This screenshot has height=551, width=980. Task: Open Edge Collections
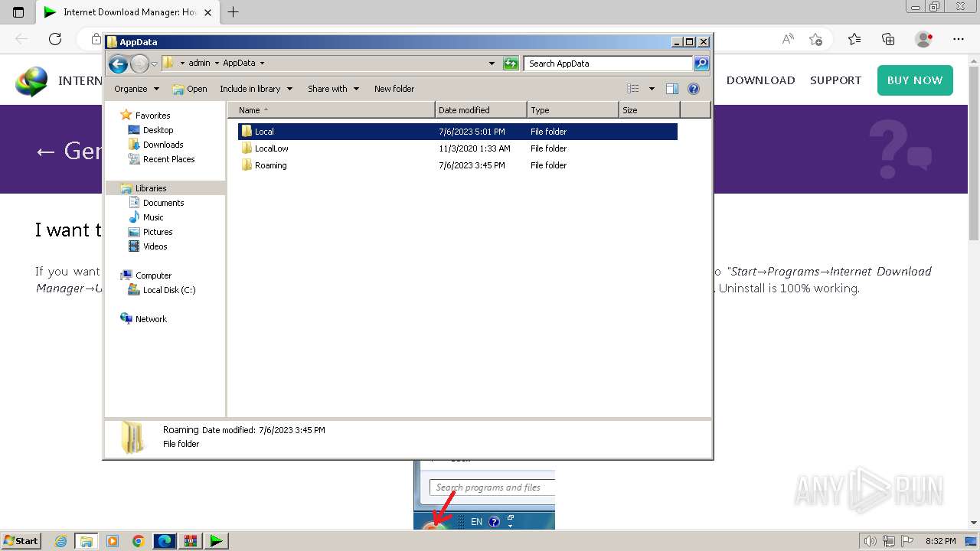[x=888, y=39]
